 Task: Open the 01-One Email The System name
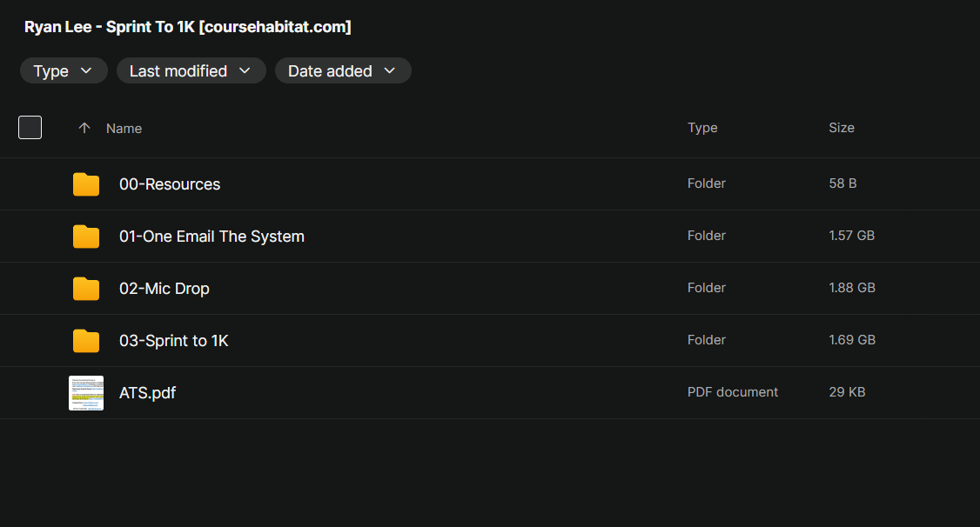[211, 237]
